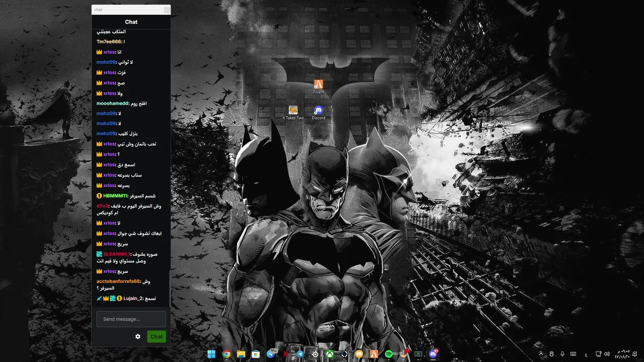Open the volume speaker tray icon
The width and height of the screenshot is (644, 362).
coord(607,354)
